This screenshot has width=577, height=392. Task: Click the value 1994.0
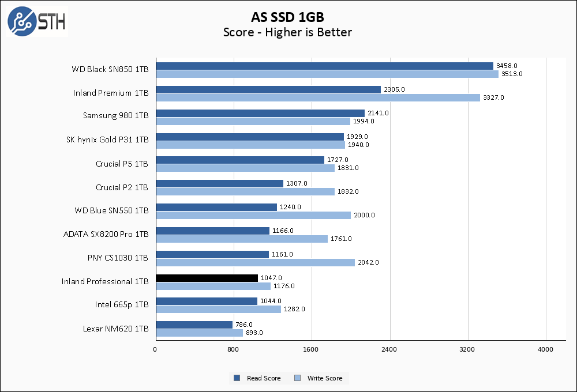364,121
